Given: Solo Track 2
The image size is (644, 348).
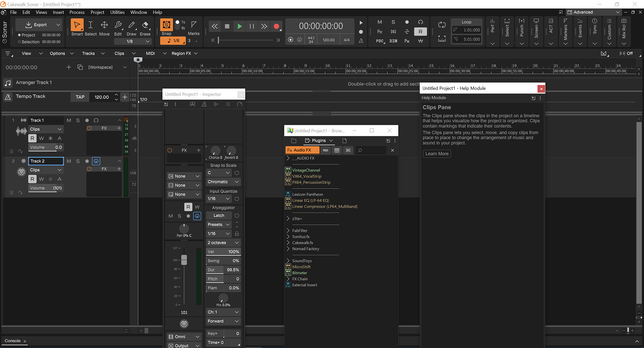Looking at the screenshot, I should point(78,161).
